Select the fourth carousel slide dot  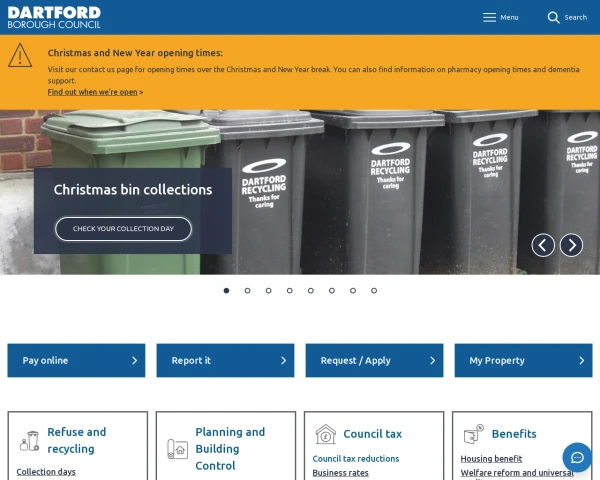tap(289, 290)
